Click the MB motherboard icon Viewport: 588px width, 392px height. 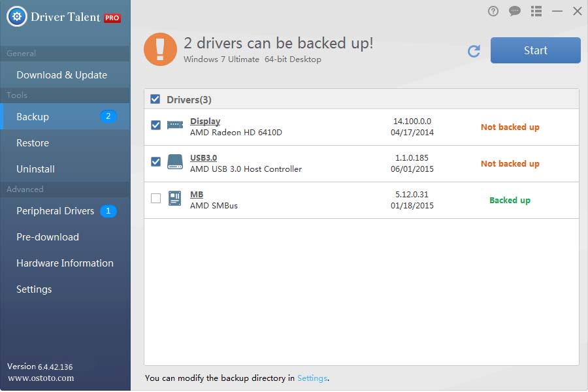174,198
